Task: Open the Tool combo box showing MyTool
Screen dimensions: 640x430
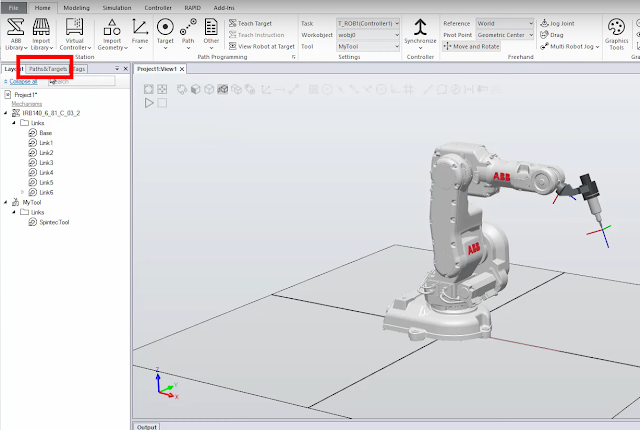Action: point(368,47)
